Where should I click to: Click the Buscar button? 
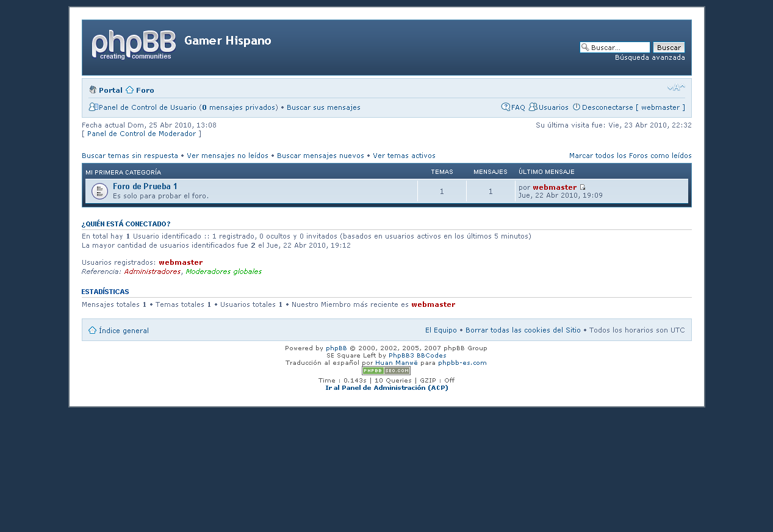click(669, 48)
